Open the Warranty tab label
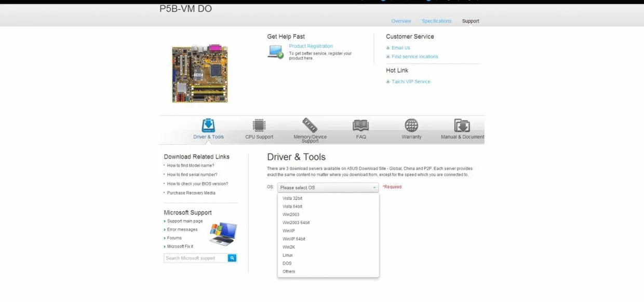The height and width of the screenshot is (302, 644). coord(411,137)
